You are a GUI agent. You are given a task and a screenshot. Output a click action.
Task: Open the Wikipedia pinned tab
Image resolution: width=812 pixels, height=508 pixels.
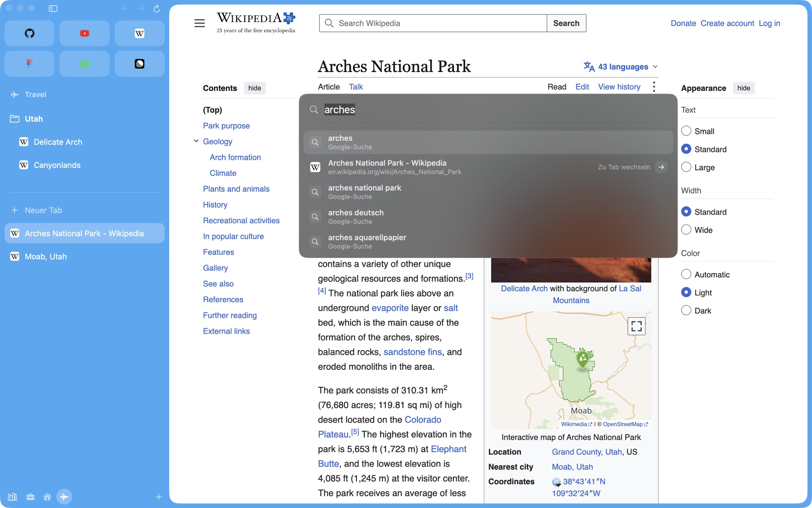[139, 33]
